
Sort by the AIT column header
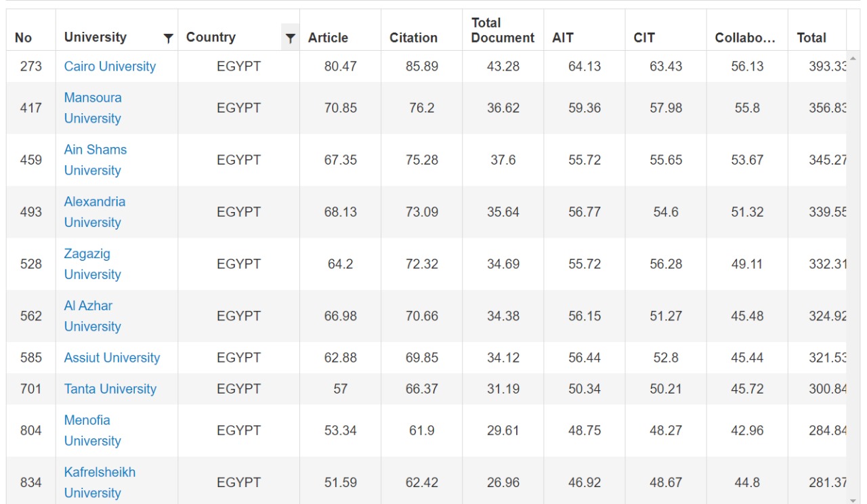563,38
